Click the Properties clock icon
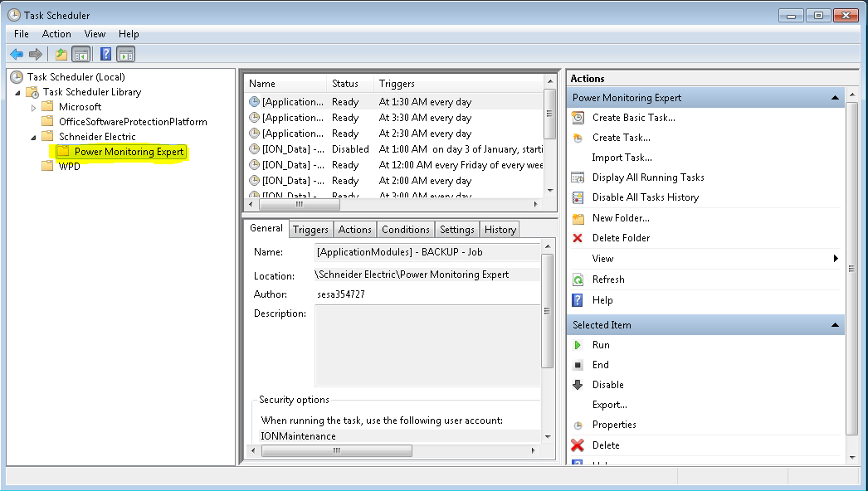The width and height of the screenshot is (868, 491). [x=578, y=425]
